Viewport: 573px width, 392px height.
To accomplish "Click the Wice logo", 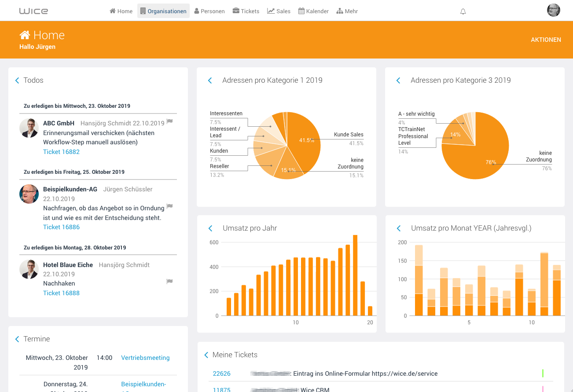I will (34, 11).
